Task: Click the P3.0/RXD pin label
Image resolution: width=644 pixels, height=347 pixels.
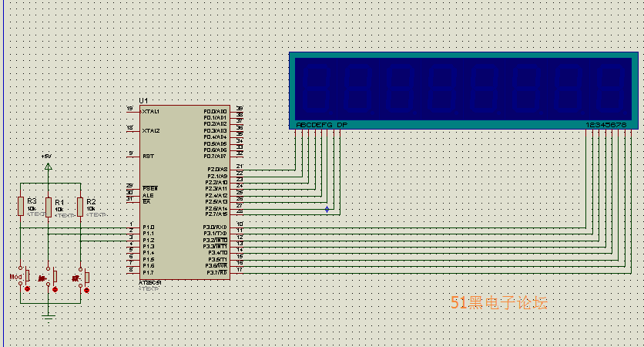Action: point(215,227)
